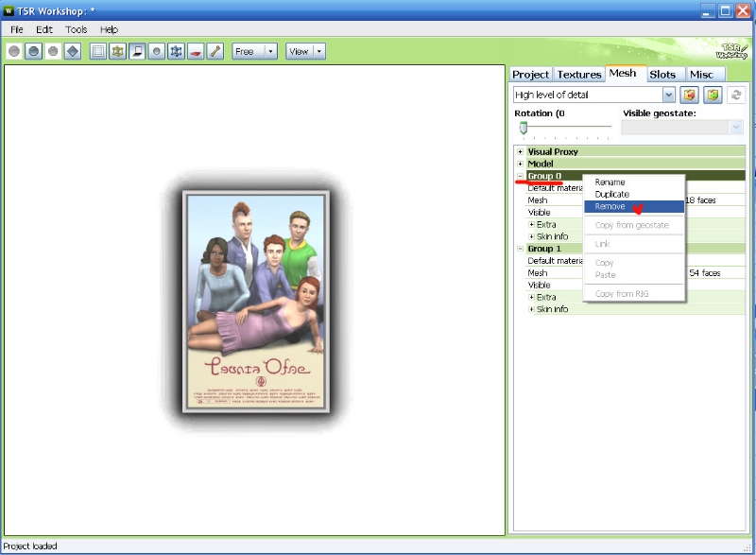The width and height of the screenshot is (756, 555).
Task: Click Duplicate in the context menu
Action: (611, 194)
